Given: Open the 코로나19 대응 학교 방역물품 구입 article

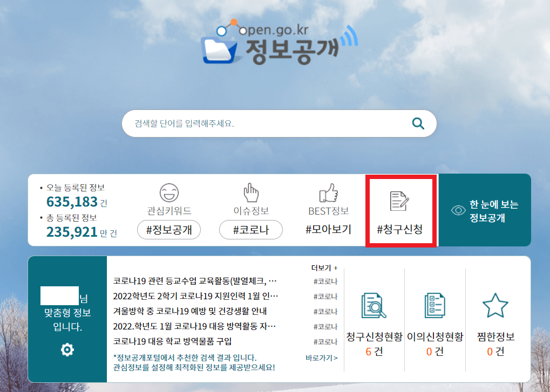Looking at the screenshot, I should [x=171, y=342].
